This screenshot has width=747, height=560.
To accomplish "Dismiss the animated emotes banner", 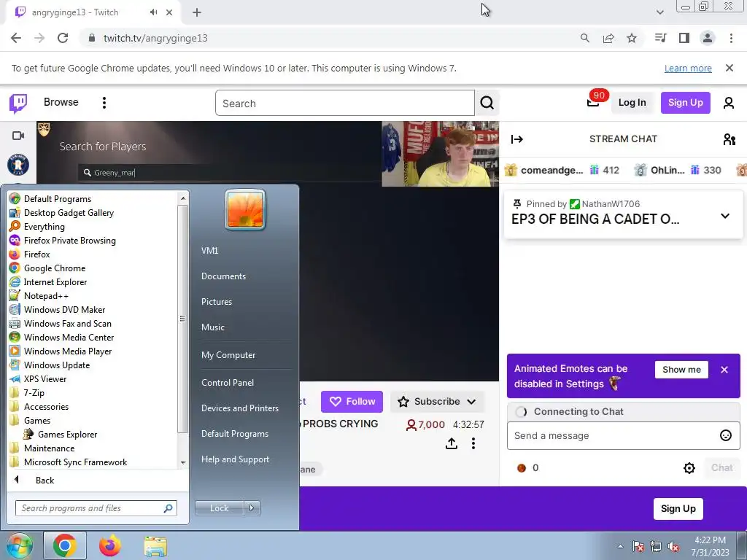I will click(x=724, y=370).
